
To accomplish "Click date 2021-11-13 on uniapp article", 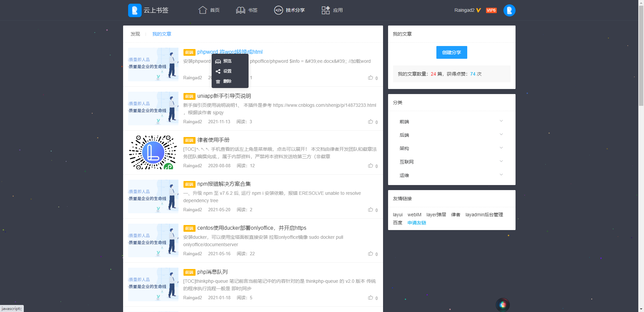I will coord(219,122).
